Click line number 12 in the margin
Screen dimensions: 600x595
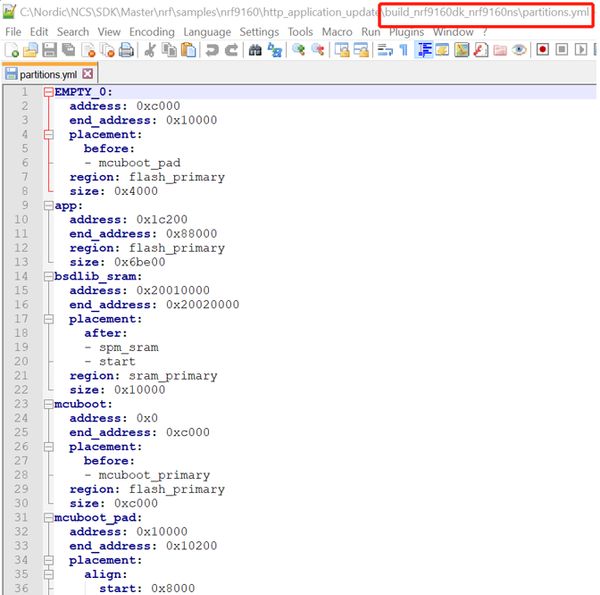pos(21,248)
